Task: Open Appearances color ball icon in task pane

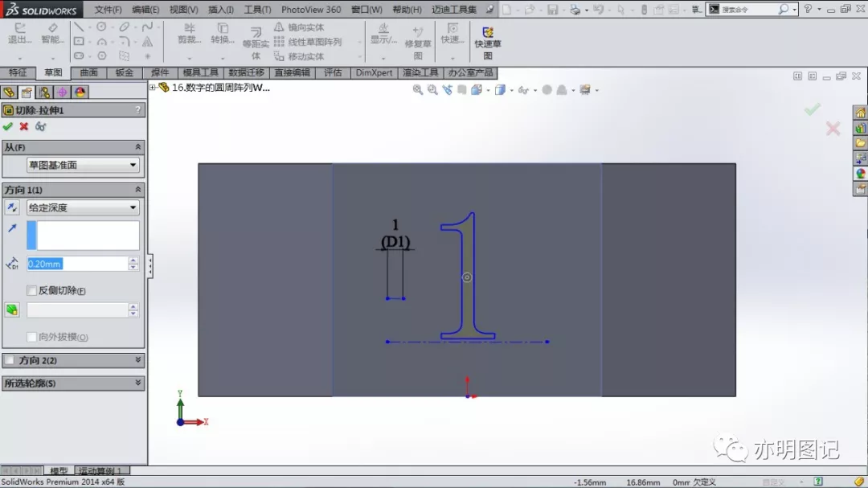Action: coord(860,174)
